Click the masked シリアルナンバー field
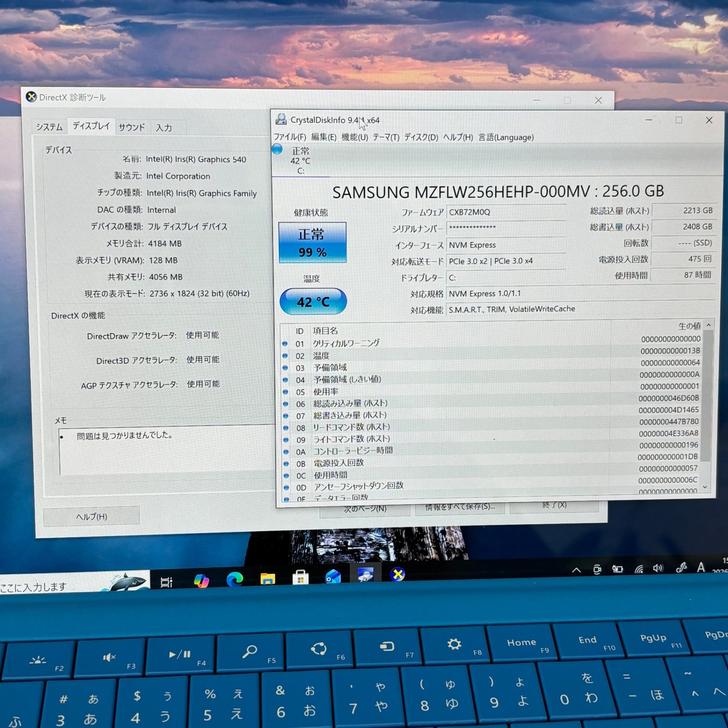The height and width of the screenshot is (728, 728). pyautogui.click(x=506, y=228)
